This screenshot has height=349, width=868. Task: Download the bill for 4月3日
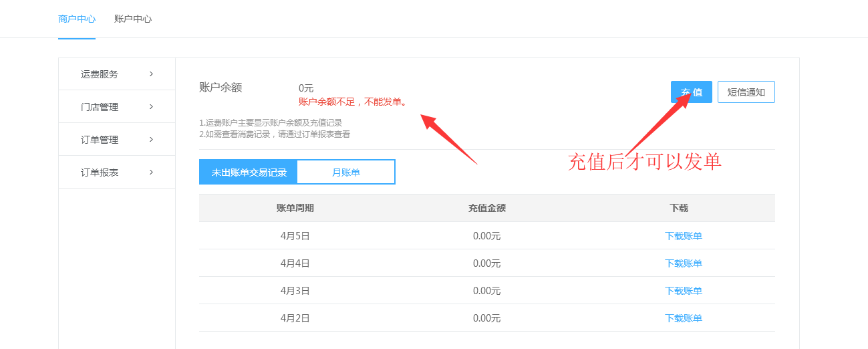pos(684,291)
